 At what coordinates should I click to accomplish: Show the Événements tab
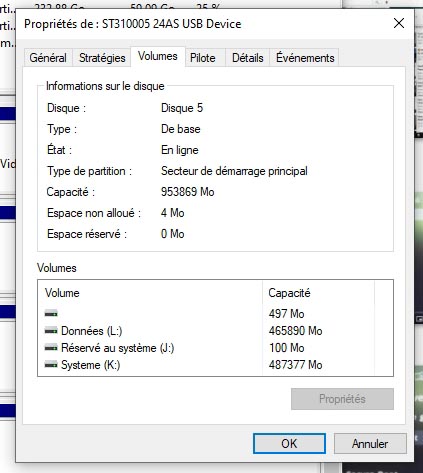pos(305,58)
